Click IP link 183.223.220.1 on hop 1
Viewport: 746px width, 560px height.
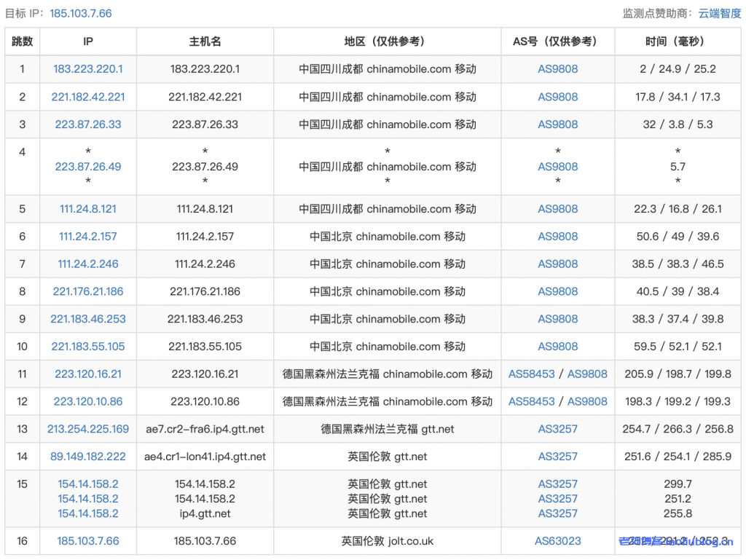87,69
